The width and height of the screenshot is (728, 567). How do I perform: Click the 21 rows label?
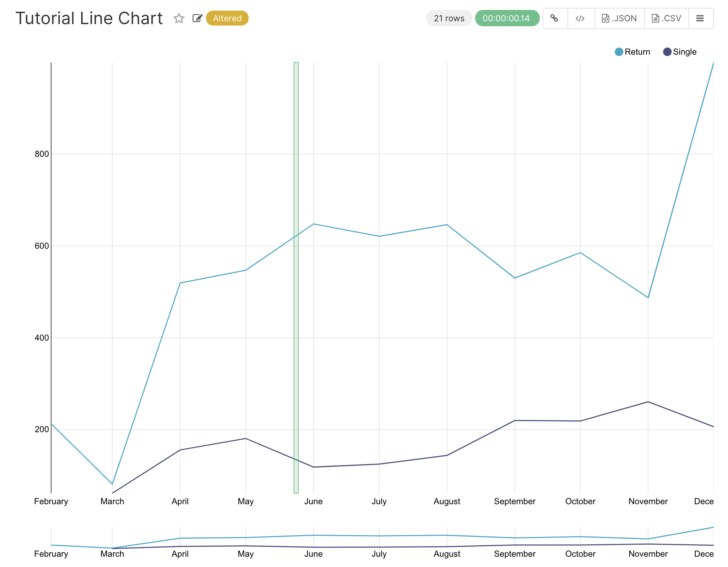coord(449,18)
